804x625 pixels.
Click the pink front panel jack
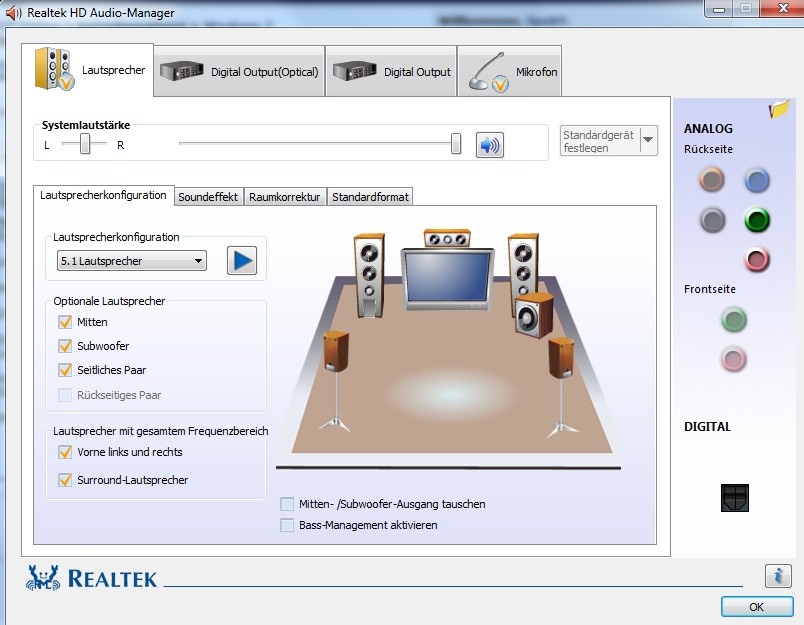(734, 358)
